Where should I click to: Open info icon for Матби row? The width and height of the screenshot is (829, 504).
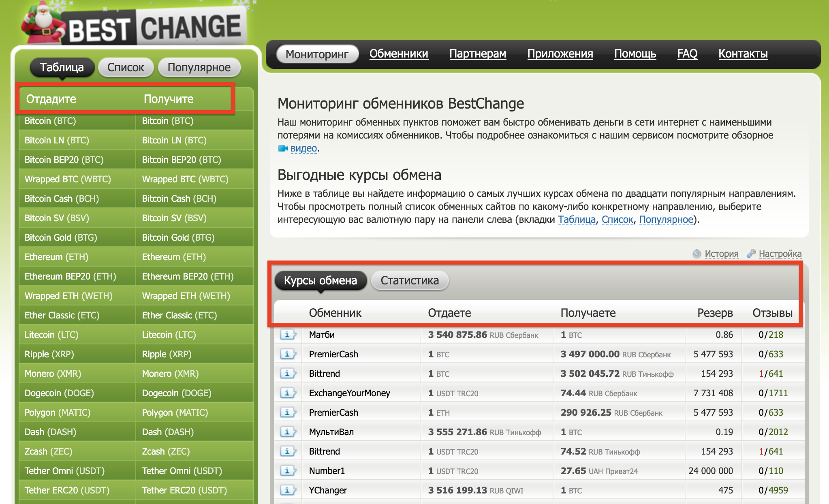(288, 335)
